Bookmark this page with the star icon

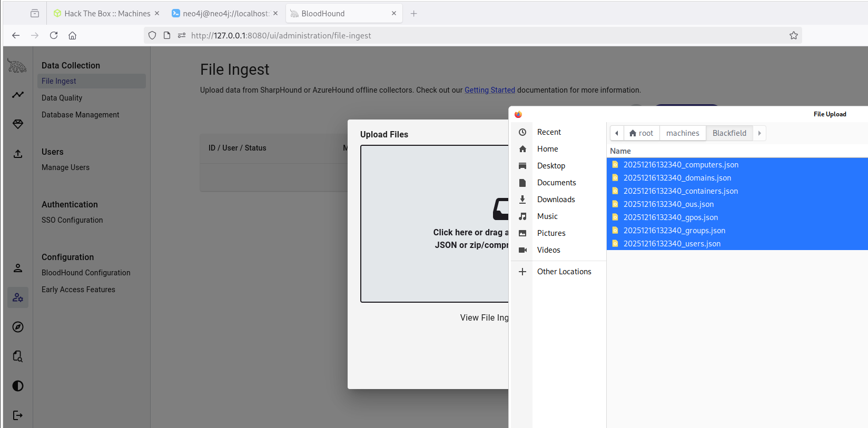pyautogui.click(x=793, y=36)
